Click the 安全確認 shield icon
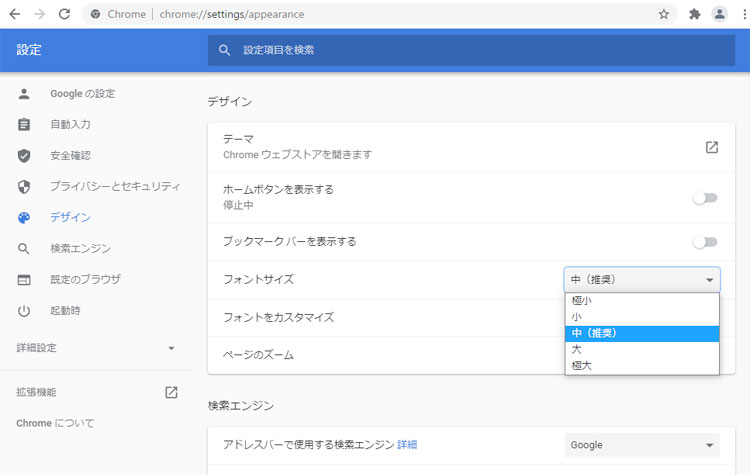The image size is (750, 475). point(25,155)
